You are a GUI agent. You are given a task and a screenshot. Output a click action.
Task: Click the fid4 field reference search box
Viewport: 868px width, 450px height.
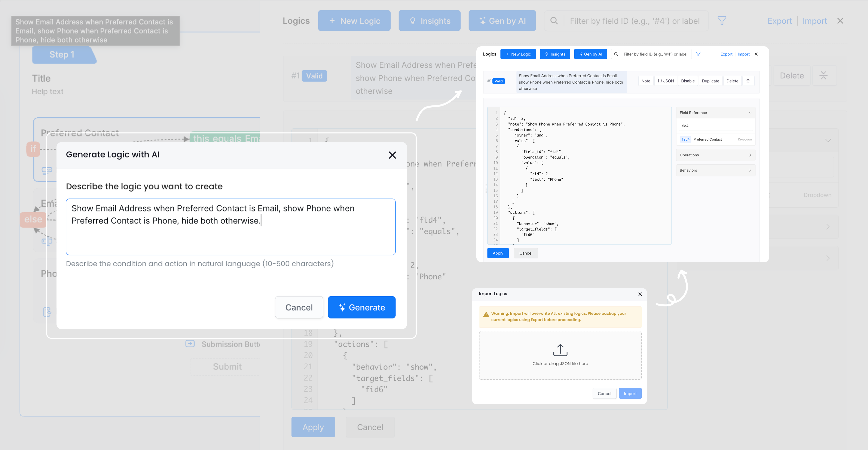715,126
